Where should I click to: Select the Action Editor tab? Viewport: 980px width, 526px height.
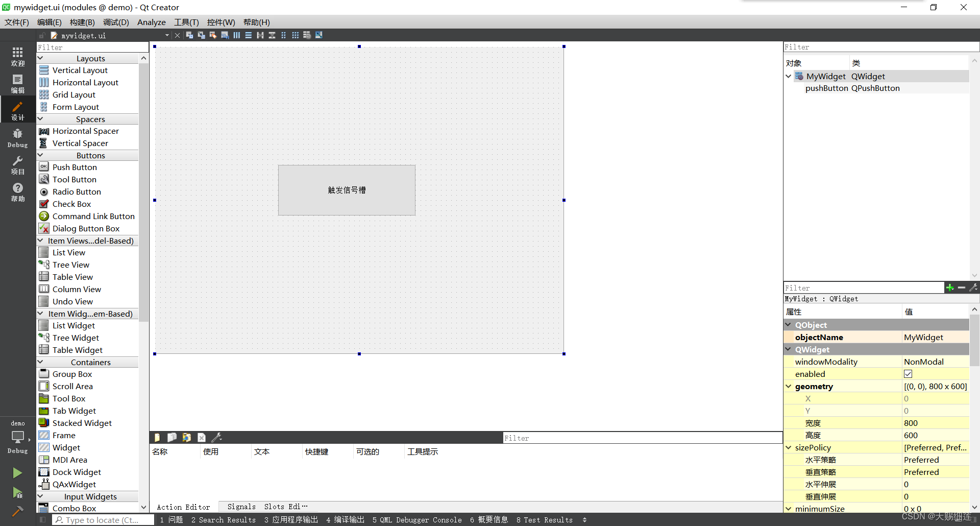tap(184, 507)
